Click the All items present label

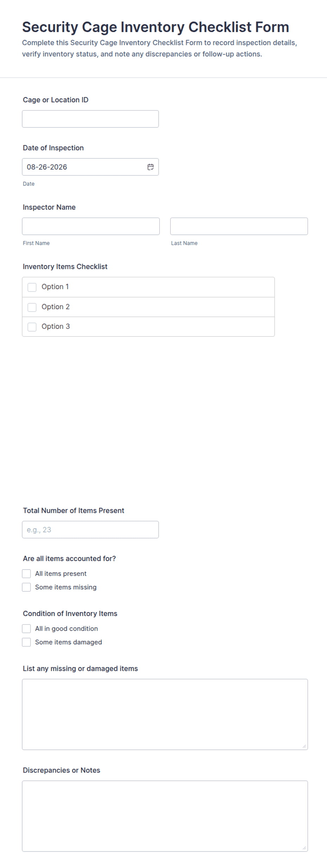(61, 574)
